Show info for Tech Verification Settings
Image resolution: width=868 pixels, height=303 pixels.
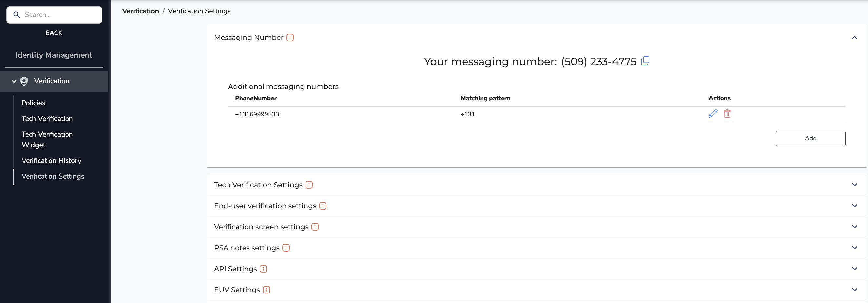coord(309,185)
